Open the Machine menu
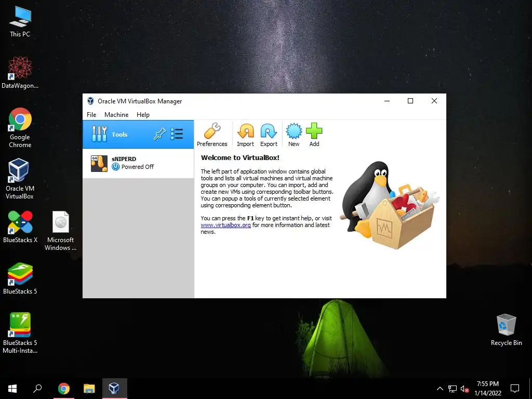 pos(116,115)
